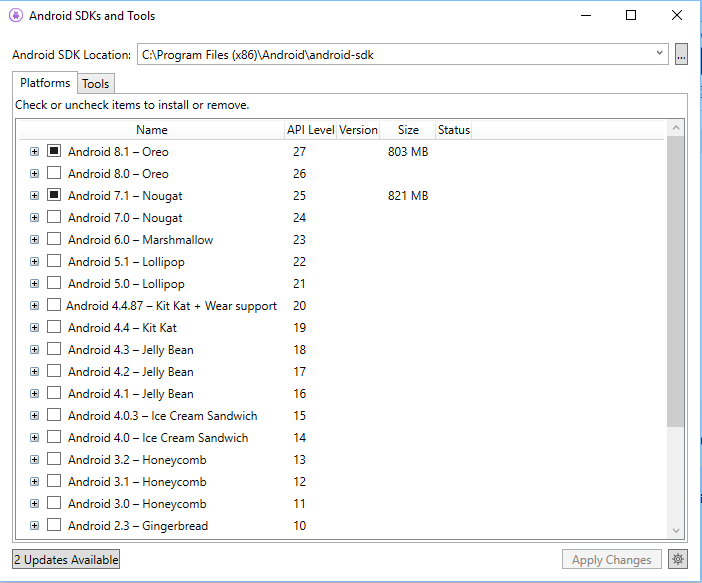Check the Android 6.0 – Marshmallow checkbox
The image size is (702, 583).
coord(54,239)
